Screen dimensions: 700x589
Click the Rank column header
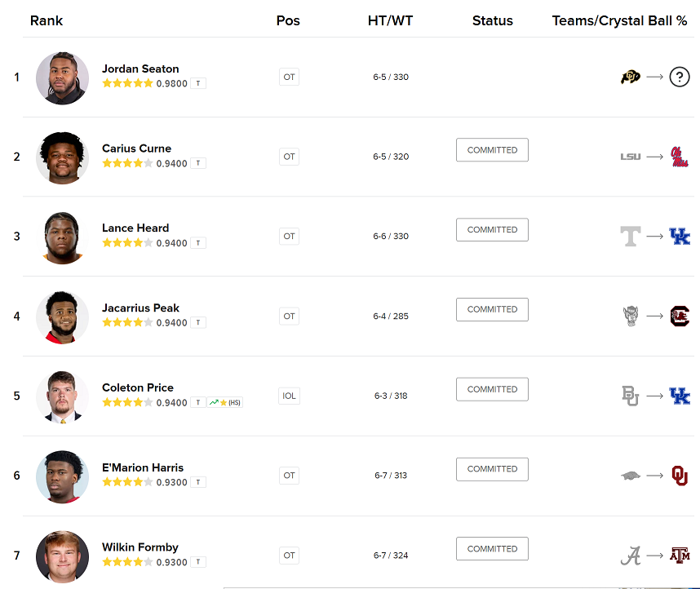pos(47,20)
